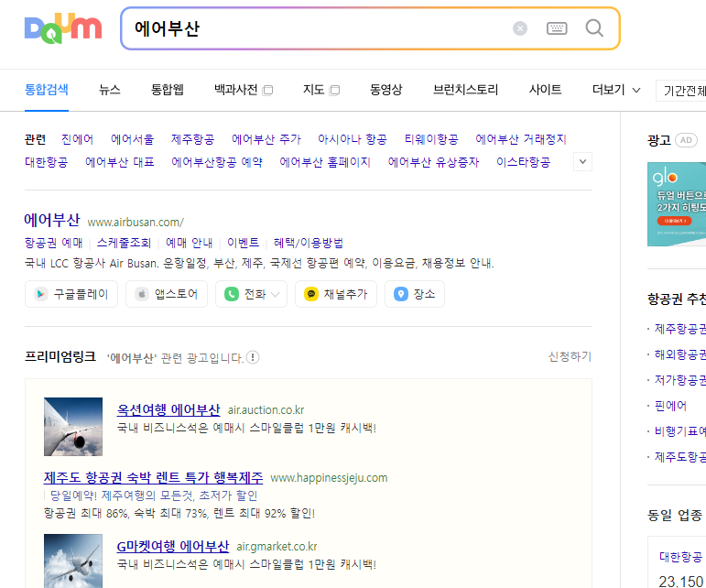Select the 통합검색 tab
The image size is (706, 588).
coord(47,90)
